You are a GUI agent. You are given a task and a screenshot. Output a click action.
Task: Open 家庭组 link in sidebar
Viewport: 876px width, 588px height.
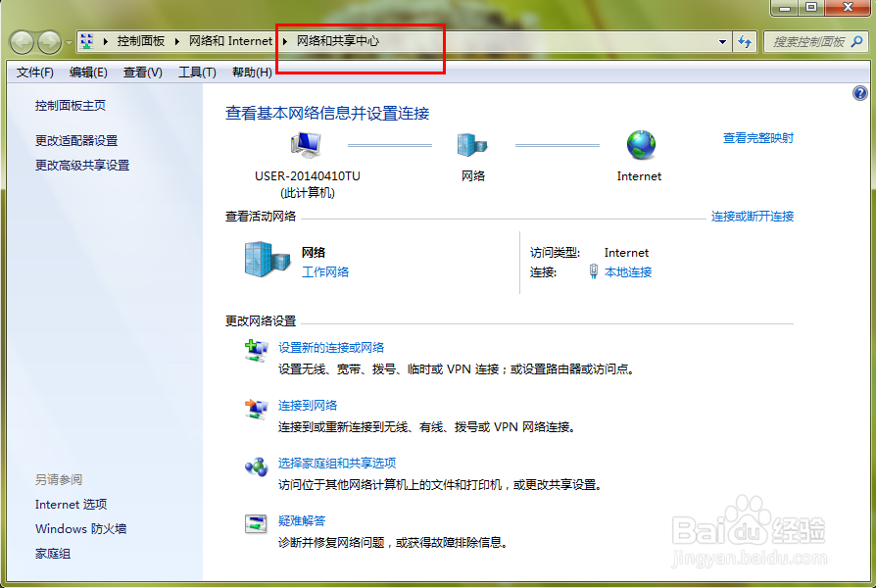[x=53, y=554]
